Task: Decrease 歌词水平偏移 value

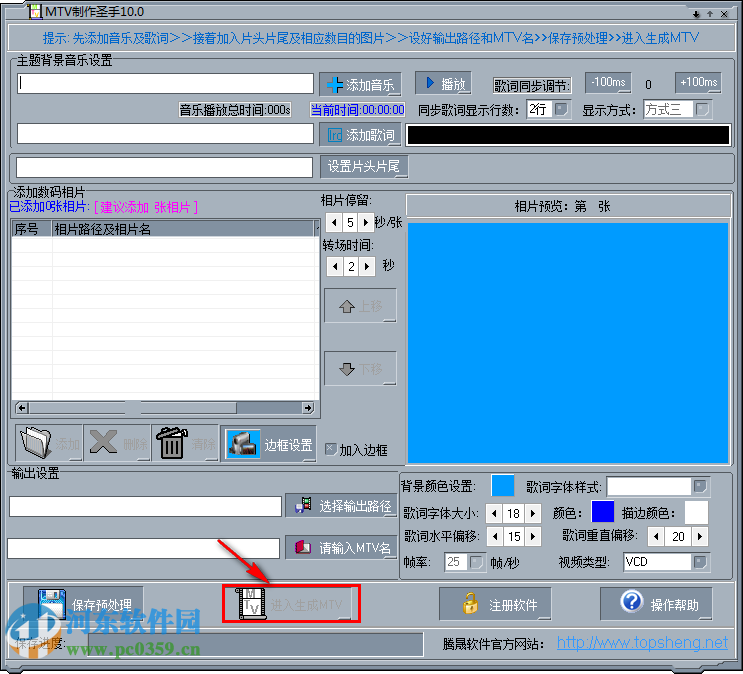Action: [495, 537]
